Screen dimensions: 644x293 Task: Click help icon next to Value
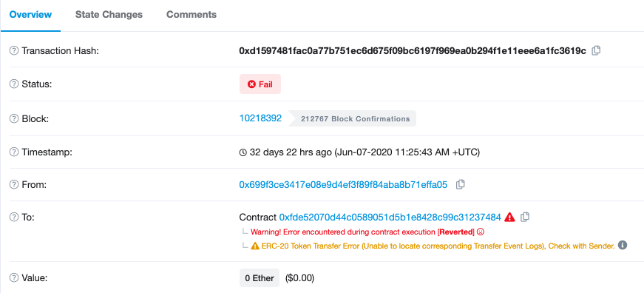(14, 277)
